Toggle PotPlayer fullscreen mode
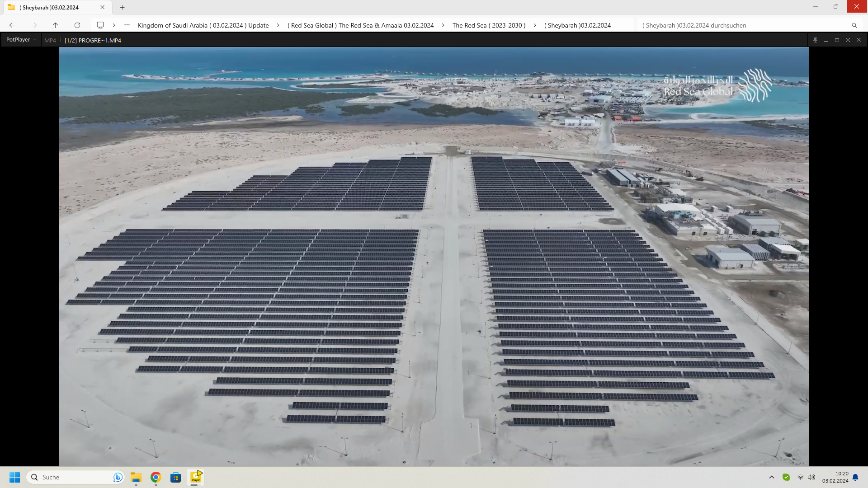Image resolution: width=868 pixels, height=488 pixels. pyautogui.click(x=848, y=40)
